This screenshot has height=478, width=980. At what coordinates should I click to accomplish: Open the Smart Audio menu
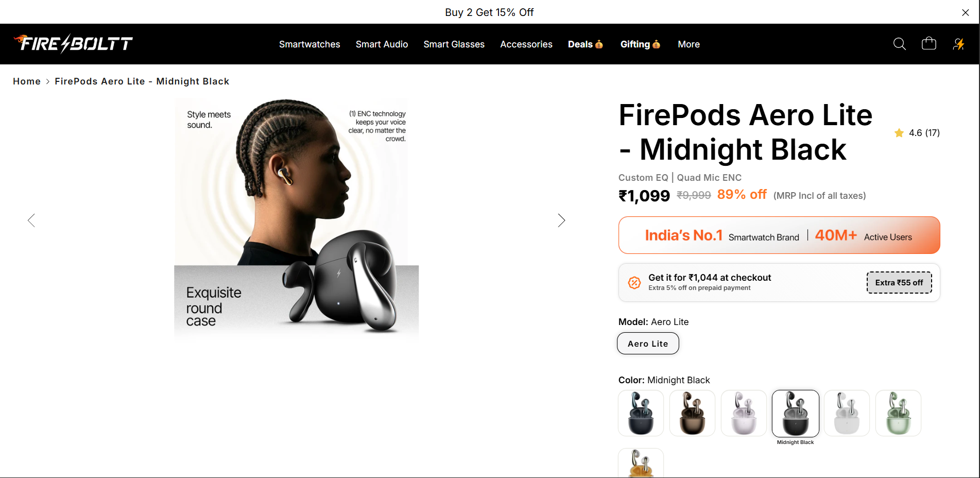382,44
